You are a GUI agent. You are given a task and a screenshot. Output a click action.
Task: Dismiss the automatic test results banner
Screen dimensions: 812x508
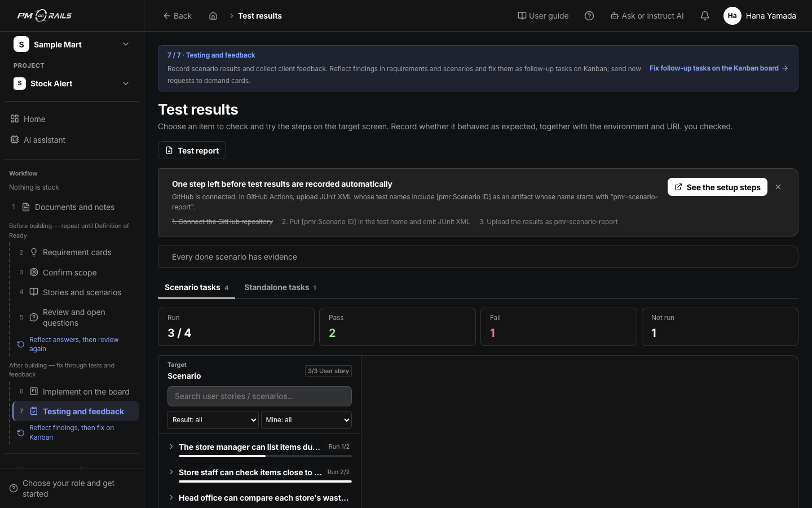point(778,187)
